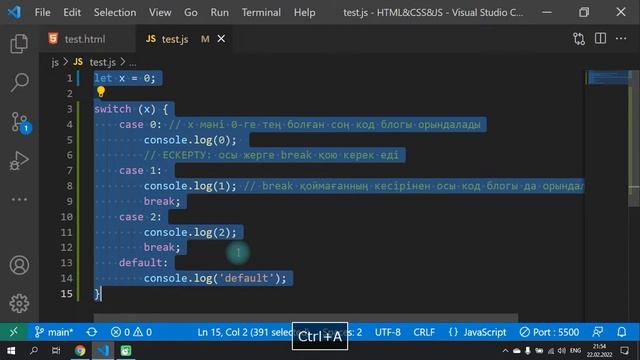The width and height of the screenshot is (640, 360).
Task: Click the VS Code taskbar icon
Action: point(103,351)
